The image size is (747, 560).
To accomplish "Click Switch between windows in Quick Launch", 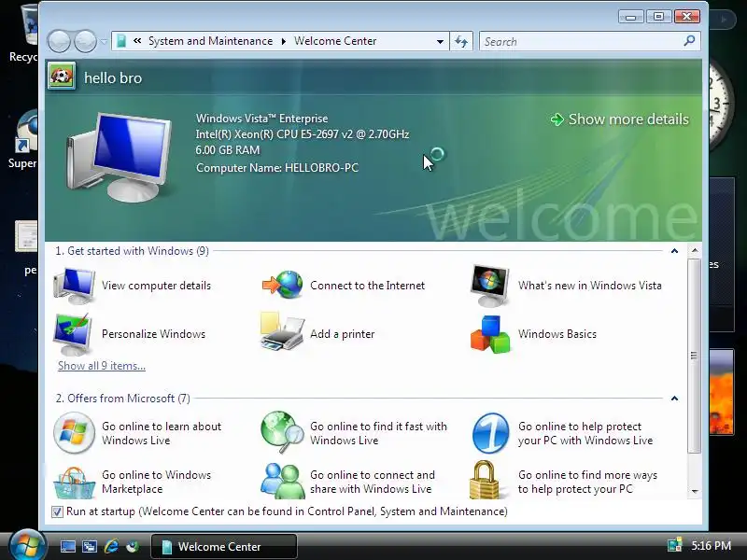I will 89,547.
